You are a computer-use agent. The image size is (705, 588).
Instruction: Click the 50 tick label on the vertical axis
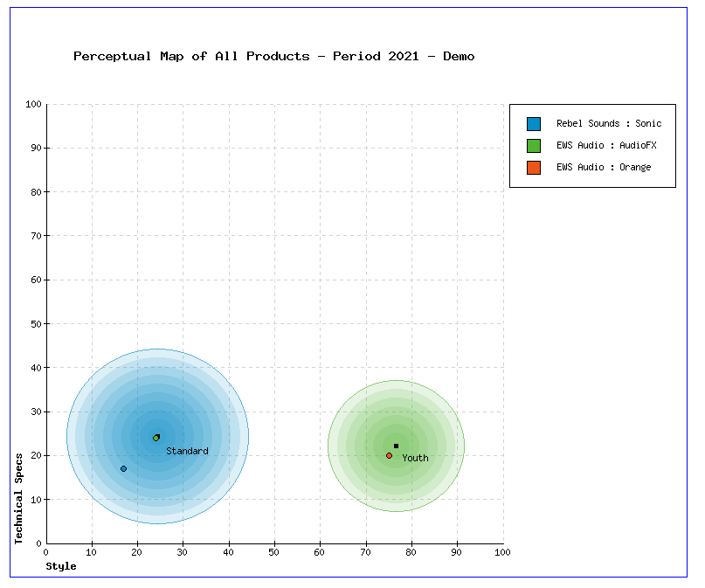pyautogui.click(x=36, y=324)
